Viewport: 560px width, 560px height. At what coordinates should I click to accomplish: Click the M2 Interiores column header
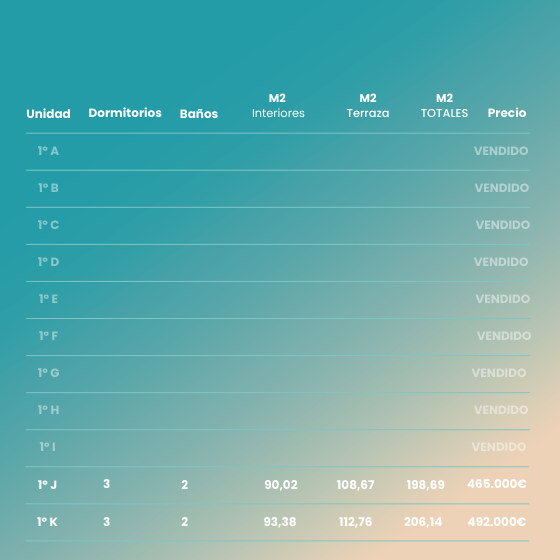coord(278,106)
